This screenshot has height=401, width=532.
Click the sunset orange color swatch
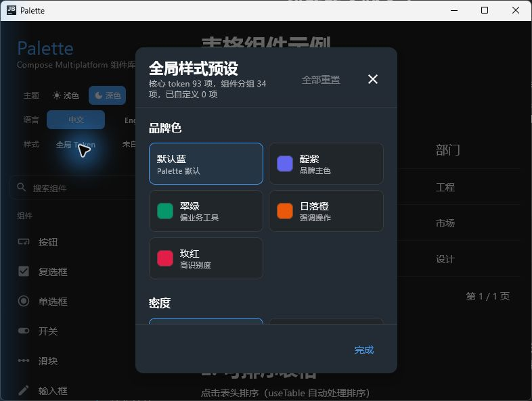pyautogui.click(x=285, y=211)
